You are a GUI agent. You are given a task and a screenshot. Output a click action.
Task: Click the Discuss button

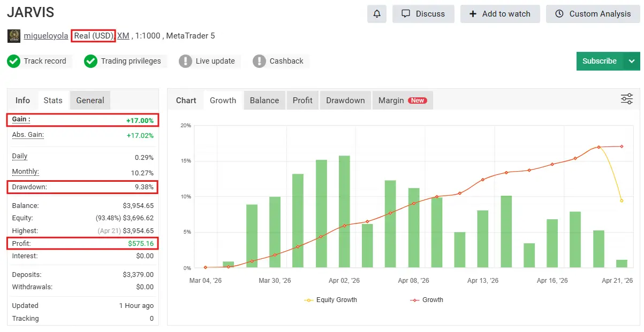(423, 14)
